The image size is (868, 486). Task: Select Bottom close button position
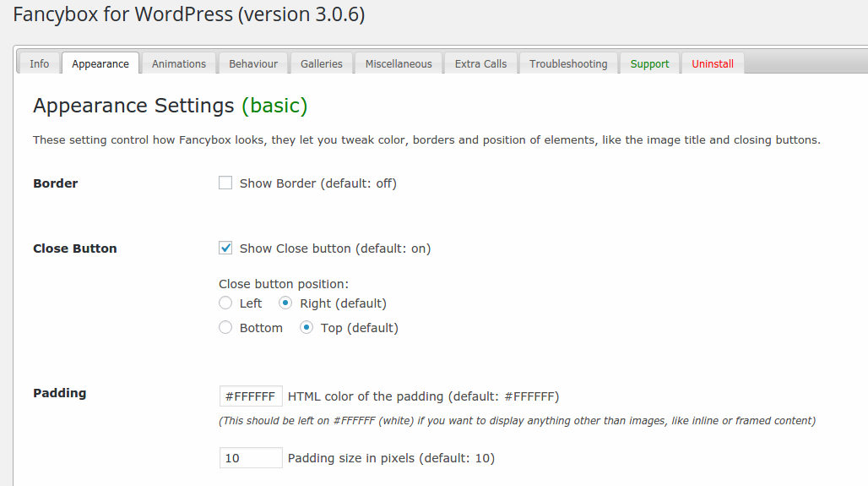pyautogui.click(x=225, y=327)
